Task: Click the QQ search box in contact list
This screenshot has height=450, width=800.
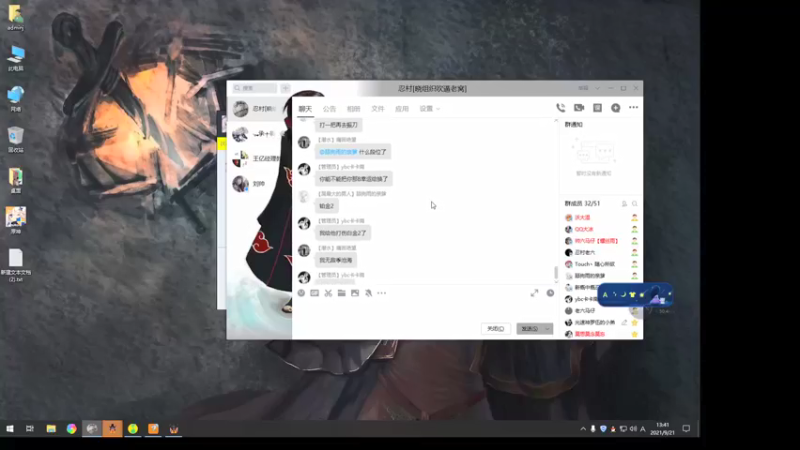Action: [x=255, y=88]
